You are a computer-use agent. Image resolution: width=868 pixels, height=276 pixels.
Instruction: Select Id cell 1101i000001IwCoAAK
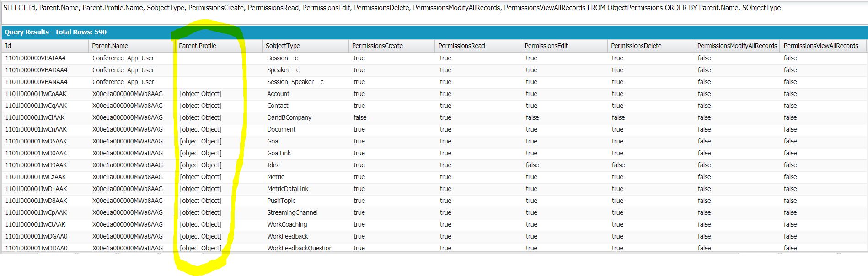(x=36, y=94)
